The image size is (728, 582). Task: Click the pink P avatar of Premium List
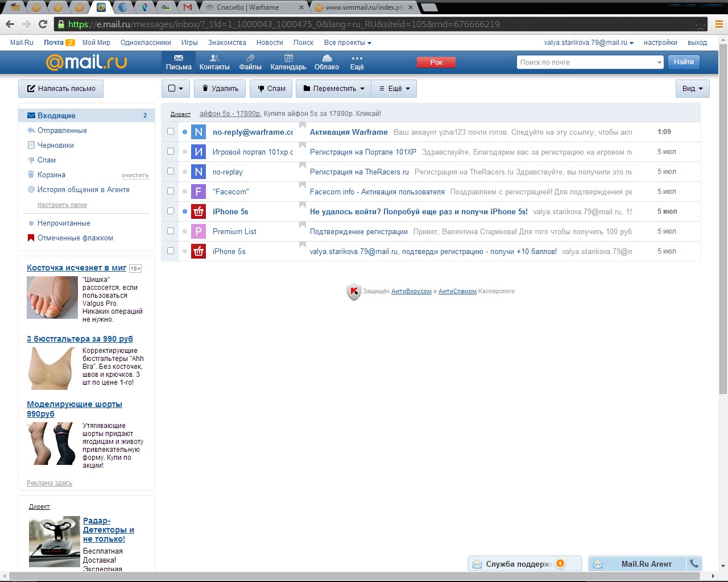coord(198,231)
